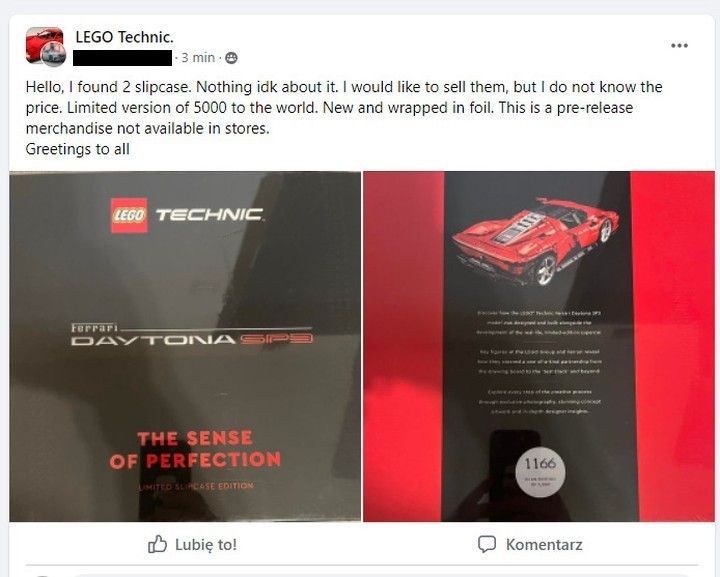Open the three-dot post options menu
This screenshot has height=577, width=720.
(x=679, y=45)
